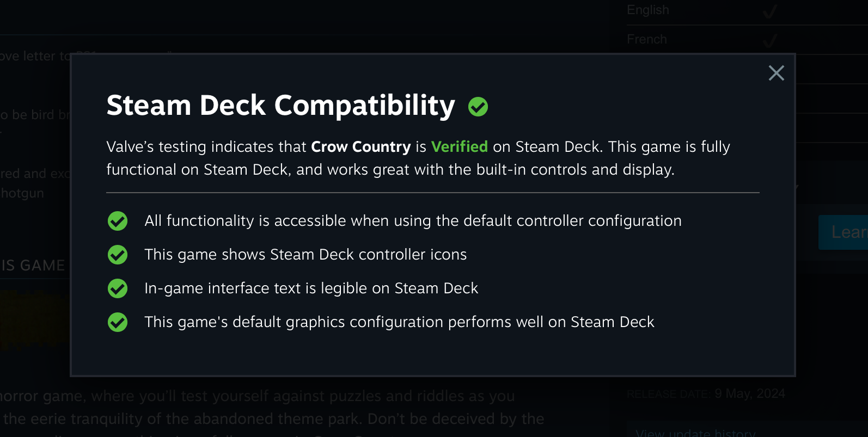Viewport: 868px width, 437px height.
Task: Select the checkmark icon for controller configuration
Action: (117, 221)
